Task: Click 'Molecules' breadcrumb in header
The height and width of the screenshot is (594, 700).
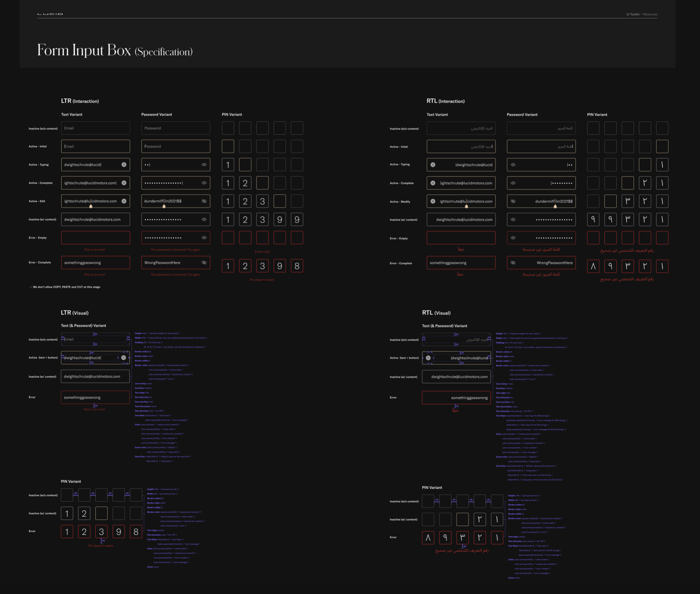Action: point(650,14)
